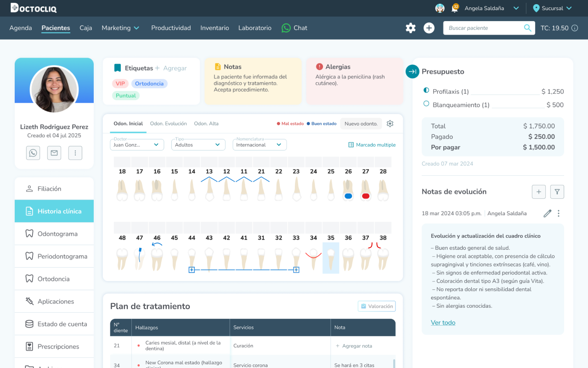Expand the Marketing menu chevron
Image resolution: width=588 pixels, height=368 pixels.
point(136,28)
